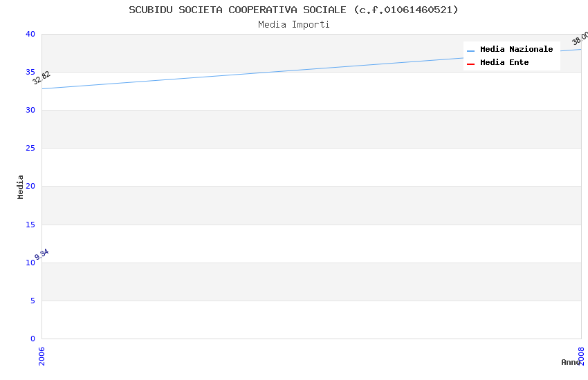
Task: Click the y-axis value 15
Action: coord(30,225)
